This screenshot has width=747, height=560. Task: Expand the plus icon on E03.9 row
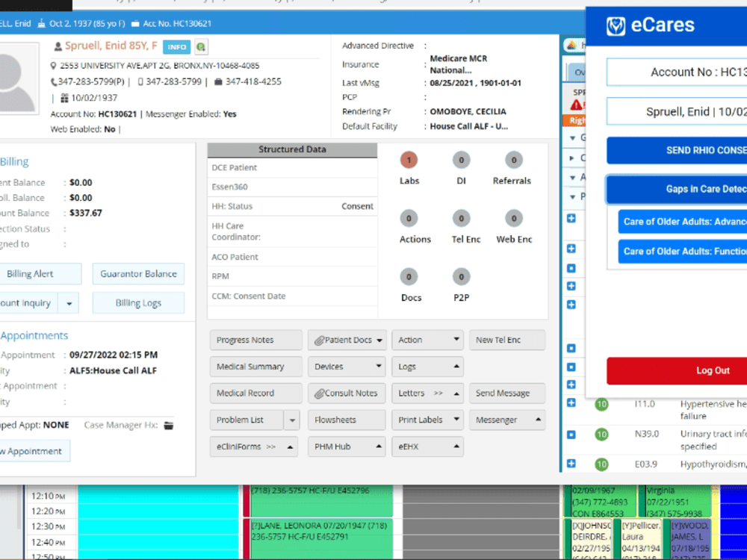(571, 464)
